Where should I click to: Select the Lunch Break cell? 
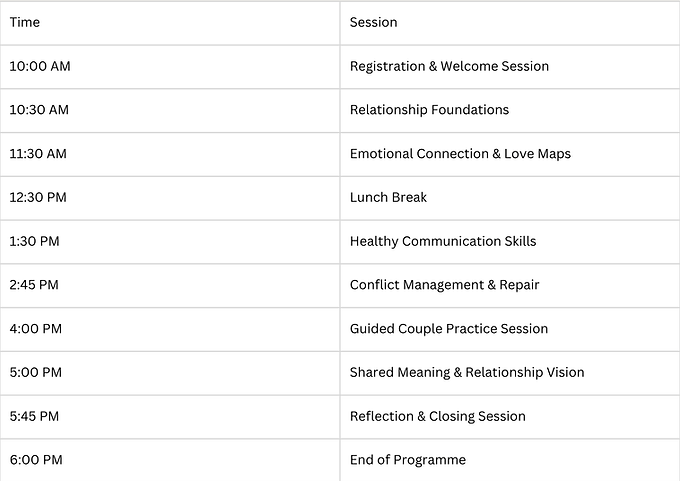[510, 198]
